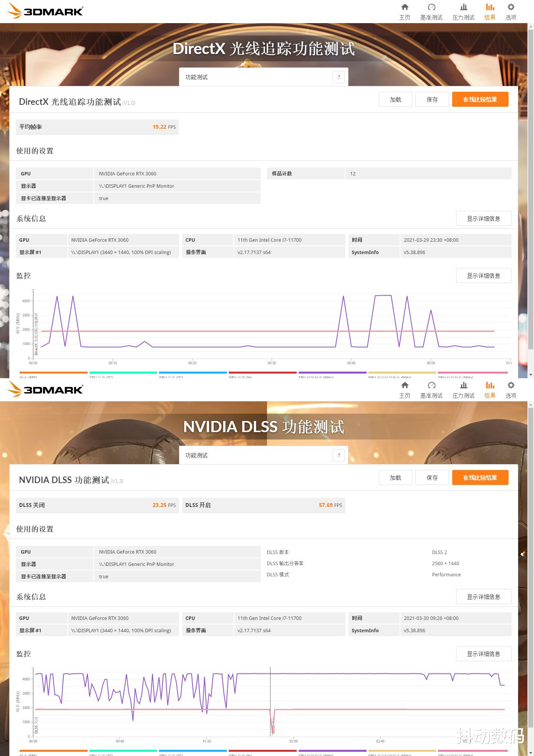Open 压力测试 stress test icon in DLSS window
This screenshot has width=534, height=756.
[463, 390]
